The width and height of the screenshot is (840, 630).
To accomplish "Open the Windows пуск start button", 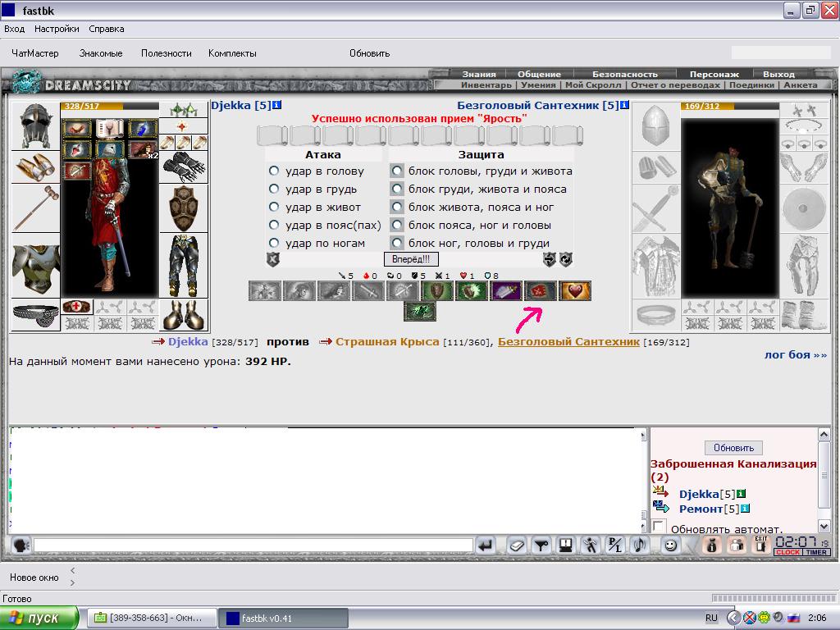I will 39,619.
